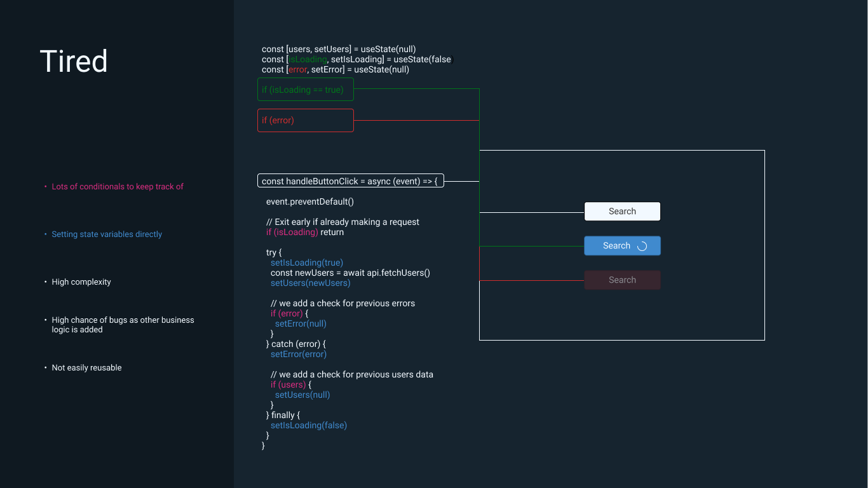This screenshot has width=868, height=488.
Task: Select the white-boxed "const handleButtonClick" line
Action: (x=351, y=181)
